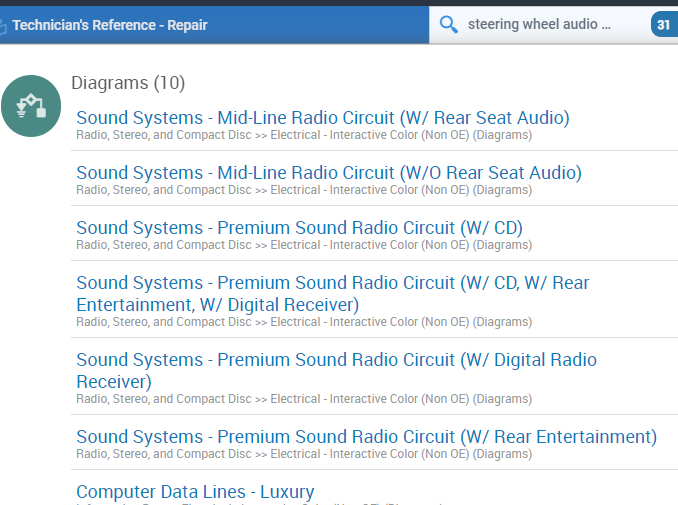Click category path under Premium Sound (W/ CD)
The width and height of the screenshot is (678, 505).
[x=304, y=245]
